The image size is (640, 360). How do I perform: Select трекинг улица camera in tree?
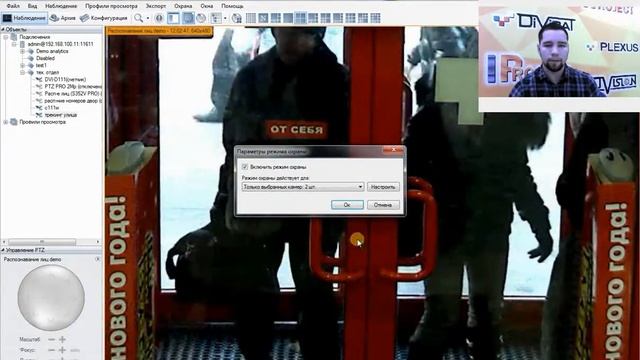[60, 115]
